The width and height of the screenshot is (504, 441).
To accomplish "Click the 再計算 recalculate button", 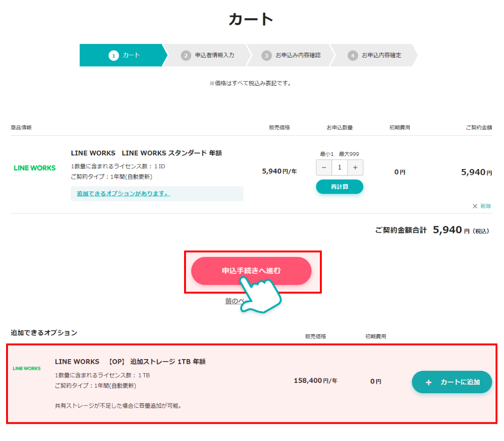I will coord(340,187).
